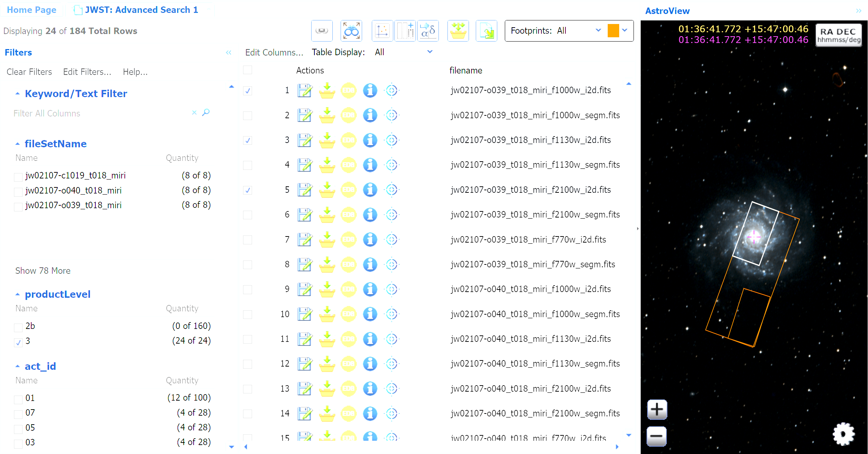This screenshot has width=868, height=454.
Task: Add selected files to download basket
Action: [x=458, y=31]
